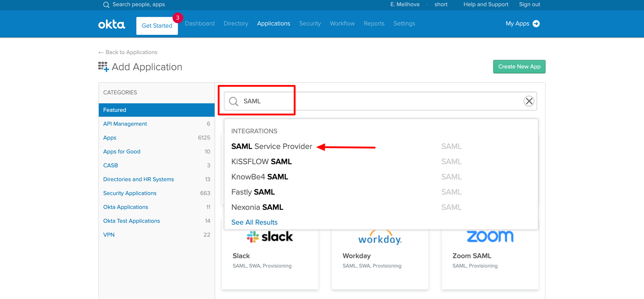Select Fastly SAML integration
The image size is (644, 299).
pos(253,192)
